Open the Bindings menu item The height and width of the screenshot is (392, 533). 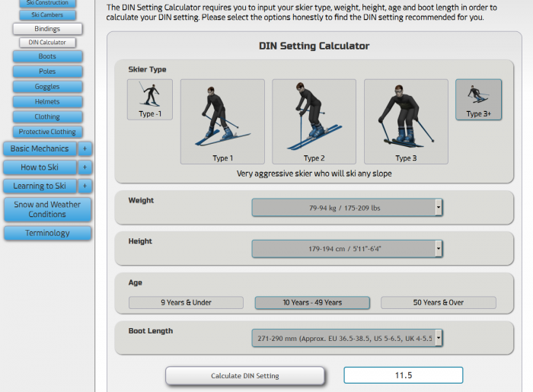click(x=47, y=29)
